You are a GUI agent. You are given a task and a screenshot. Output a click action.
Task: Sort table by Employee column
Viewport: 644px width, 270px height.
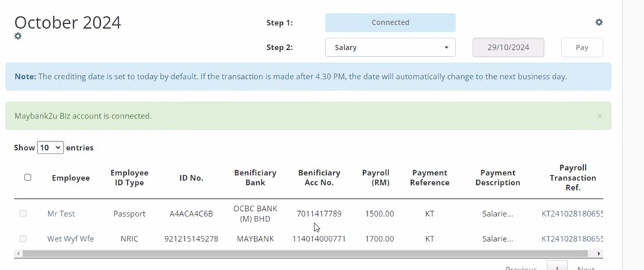tap(71, 178)
